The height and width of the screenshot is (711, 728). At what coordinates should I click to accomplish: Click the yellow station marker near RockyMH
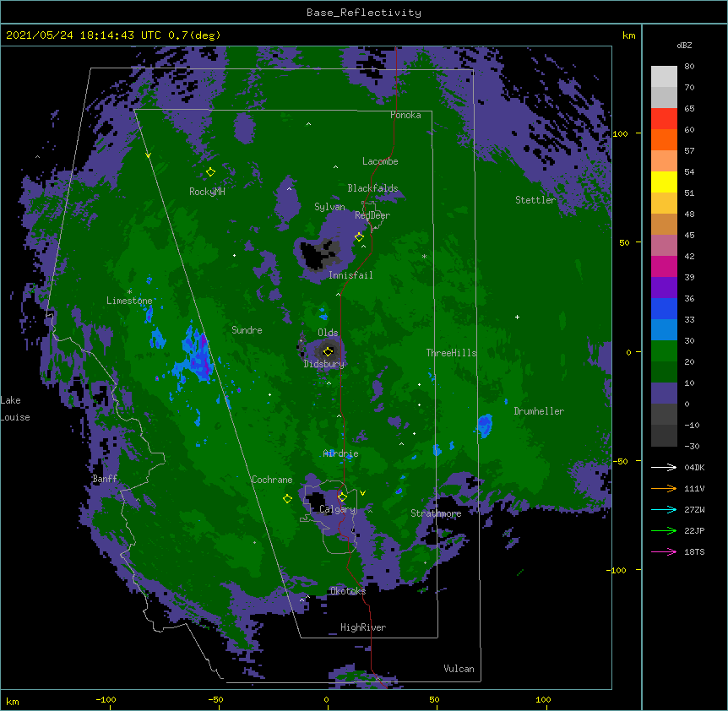point(211,172)
